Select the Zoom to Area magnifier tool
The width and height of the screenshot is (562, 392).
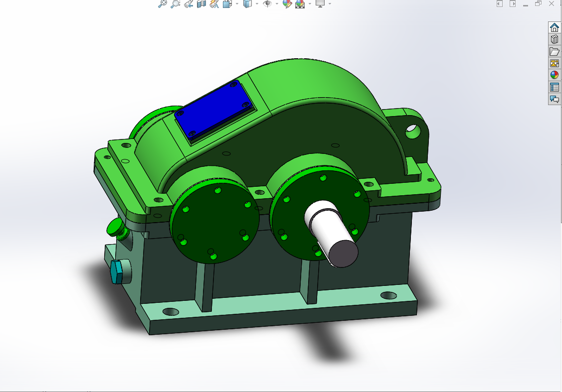pos(175,3)
